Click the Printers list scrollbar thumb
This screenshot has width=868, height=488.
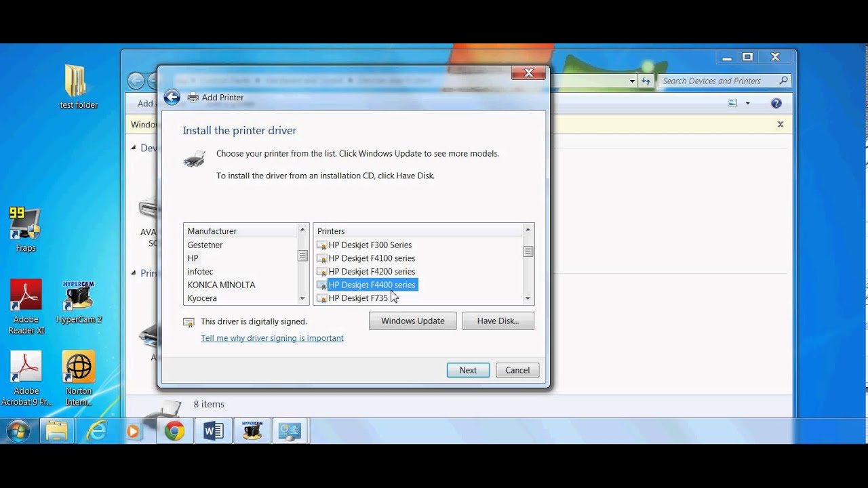528,251
